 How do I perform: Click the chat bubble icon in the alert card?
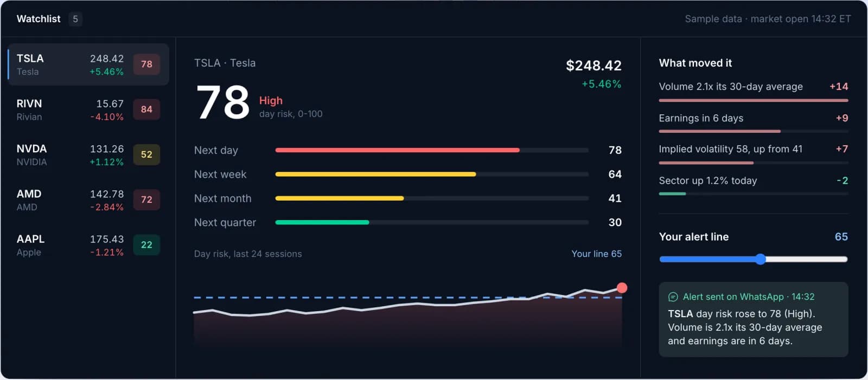(x=673, y=297)
